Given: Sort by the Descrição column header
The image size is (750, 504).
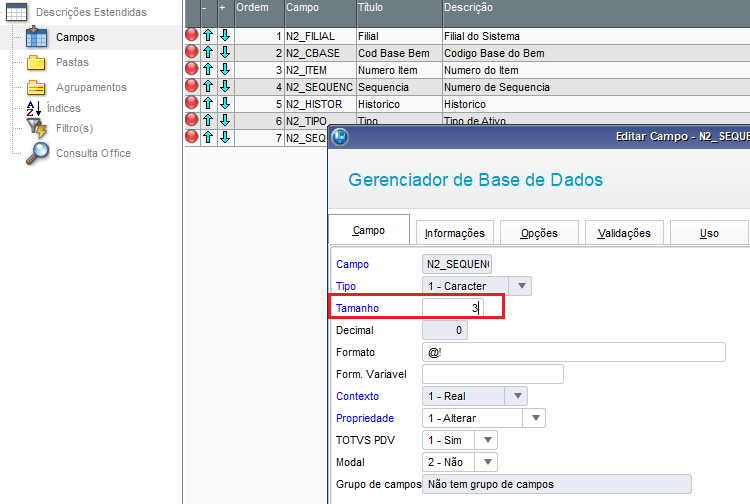Looking at the screenshot, I should (596, 13).
